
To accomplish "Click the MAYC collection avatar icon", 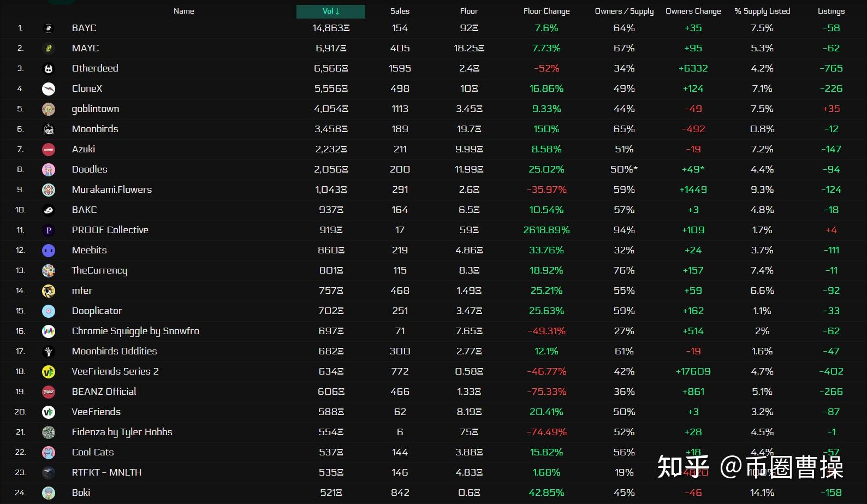I will (x=49, y=49).
